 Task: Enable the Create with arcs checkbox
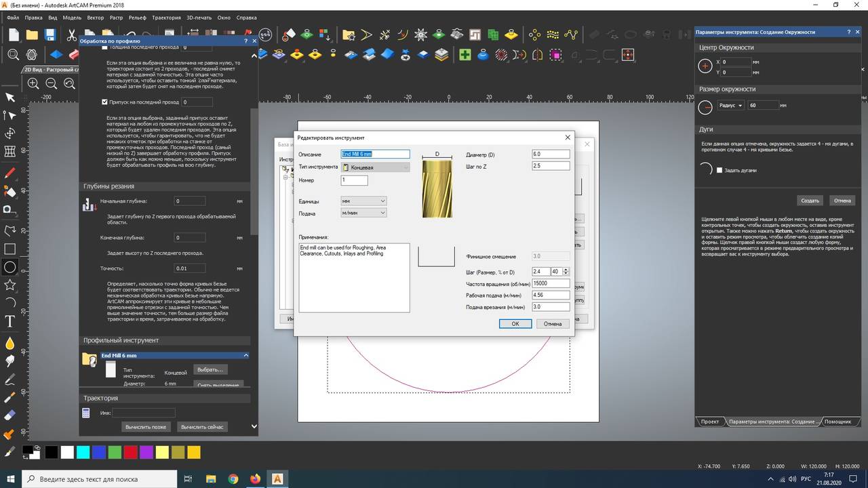(x=719, y=170)
